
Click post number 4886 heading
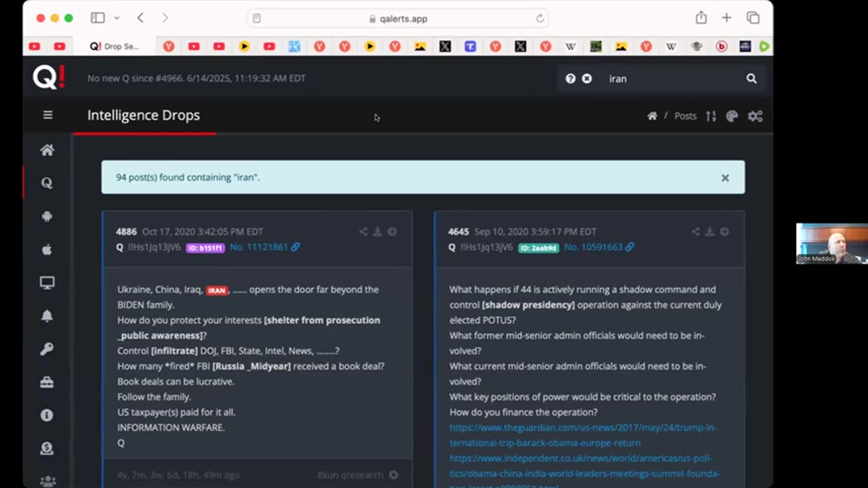click(x=127, y=232)
